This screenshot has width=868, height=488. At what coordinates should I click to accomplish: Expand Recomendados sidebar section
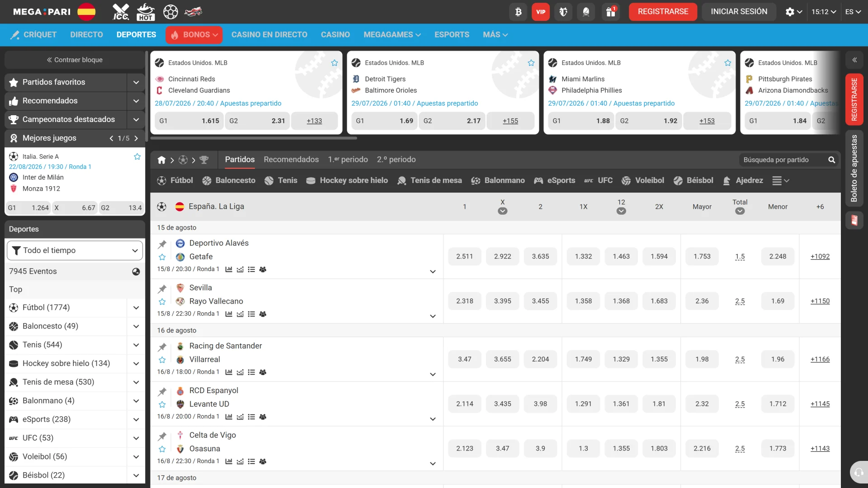[x=136, y=101]
